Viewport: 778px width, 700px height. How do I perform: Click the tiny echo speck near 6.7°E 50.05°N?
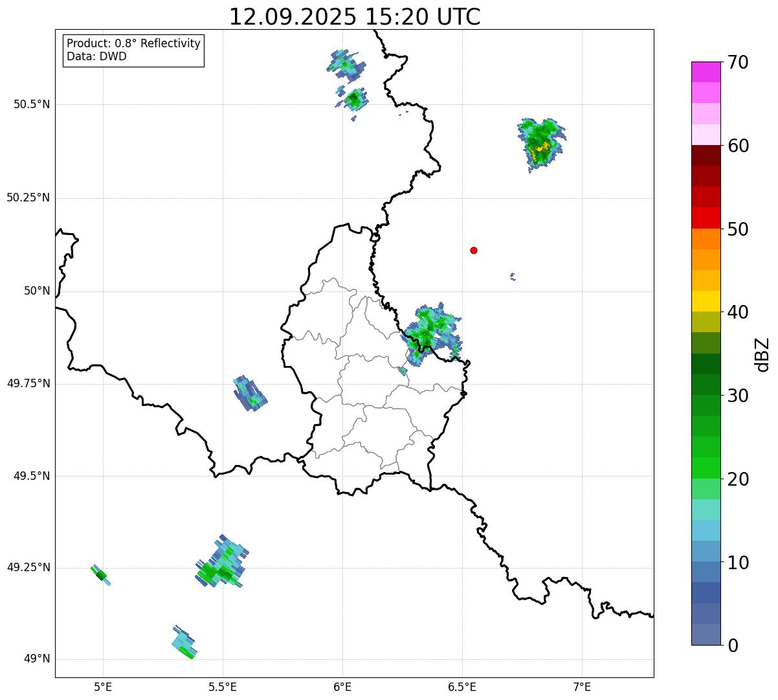click(513, 277)
